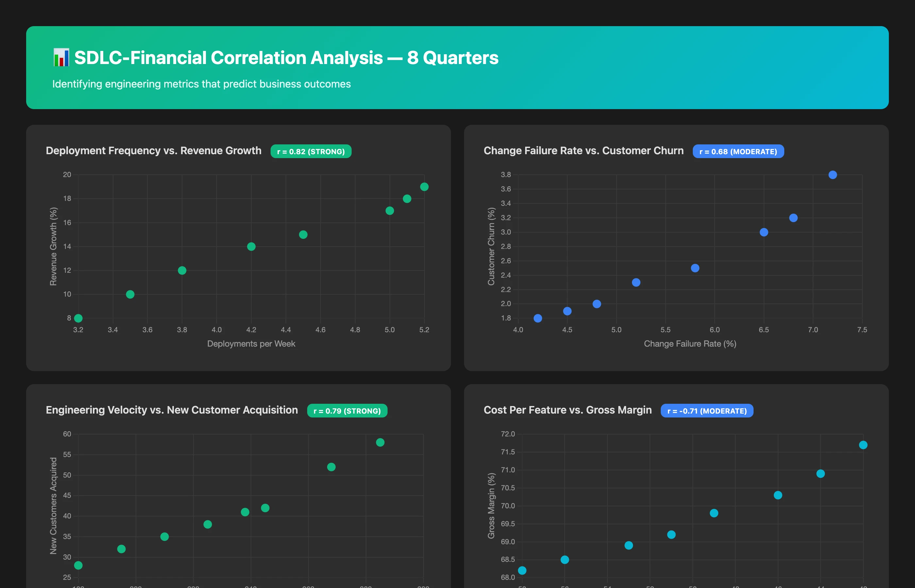Select the churn data point at 3.2 percent

[x=793, y=218]
